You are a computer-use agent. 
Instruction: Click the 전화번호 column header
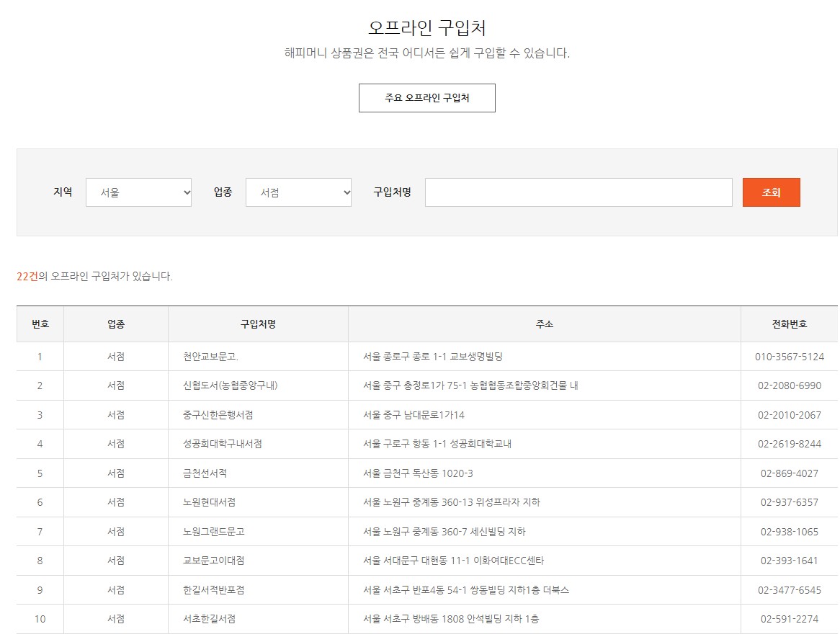click(789, 324)
